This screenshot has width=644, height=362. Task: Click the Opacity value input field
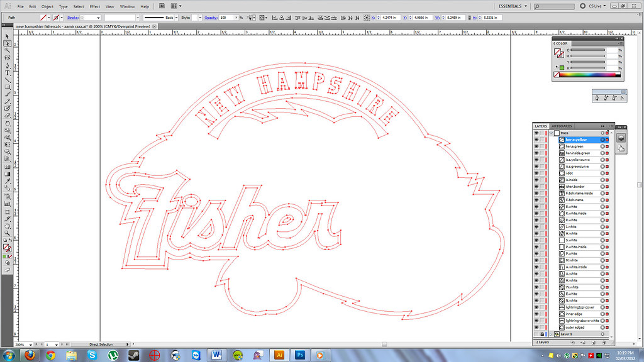pyautogui.click(x=226, y=18)
